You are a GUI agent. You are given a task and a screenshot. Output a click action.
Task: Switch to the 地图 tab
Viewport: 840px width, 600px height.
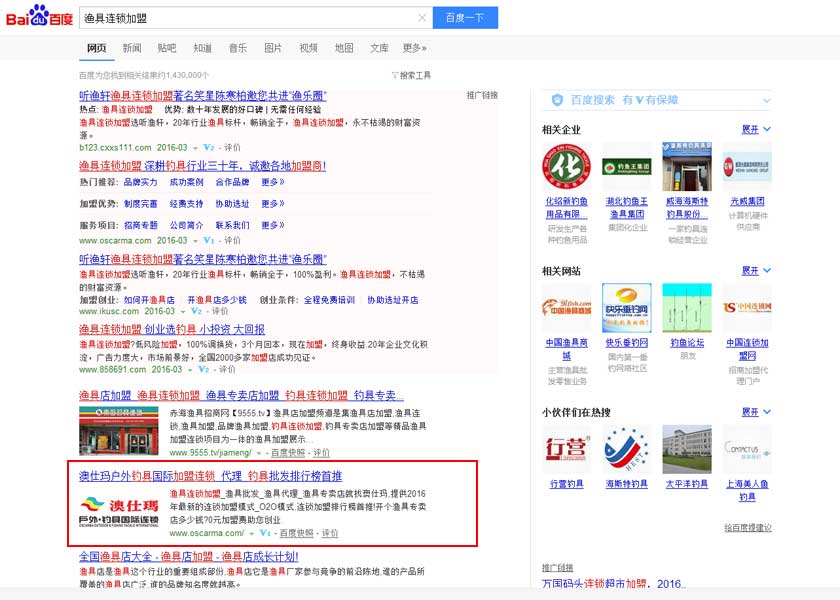tap(344, 48)
